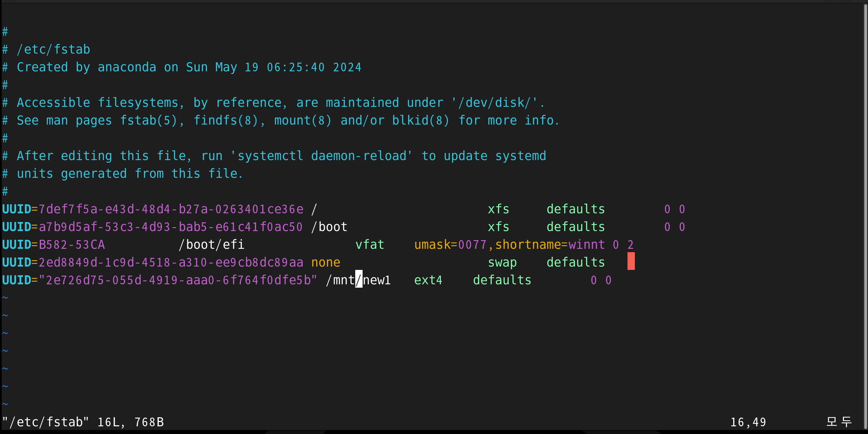The width and height of the screenshot is (868, 434).
Task: Click umask=0077 option text
Action: pos(451,244)
